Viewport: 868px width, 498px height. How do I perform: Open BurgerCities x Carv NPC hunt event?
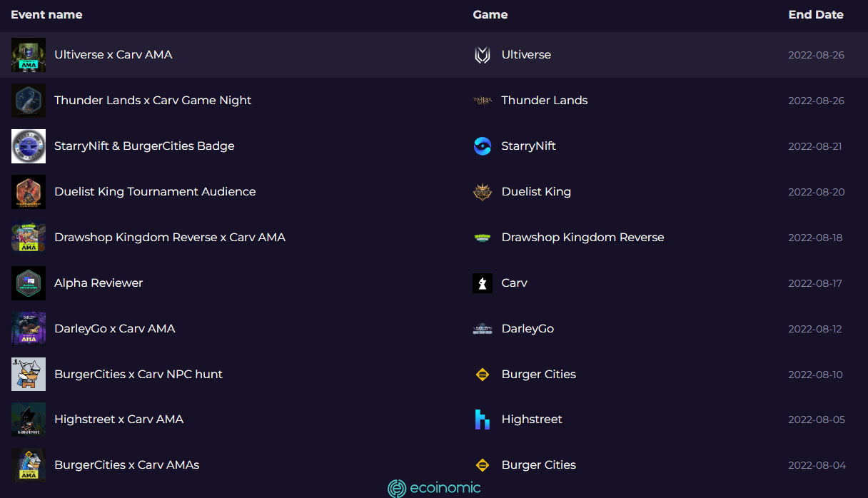click(x=138, y=375)
